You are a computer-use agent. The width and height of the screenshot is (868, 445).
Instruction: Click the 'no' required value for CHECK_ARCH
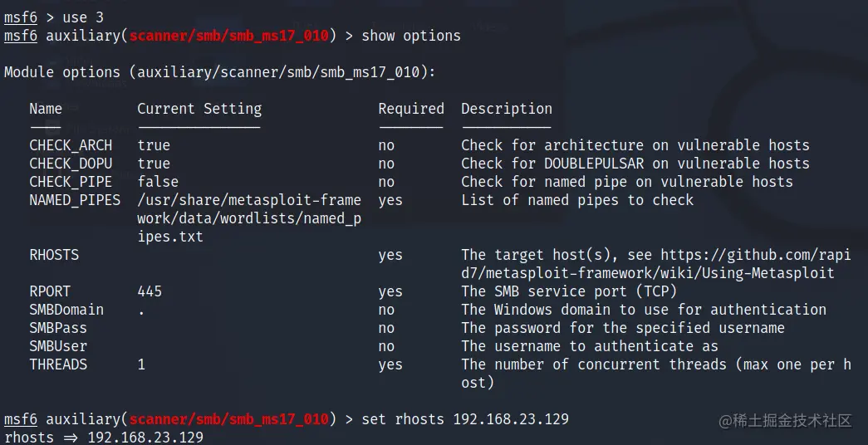pos(386,145)
